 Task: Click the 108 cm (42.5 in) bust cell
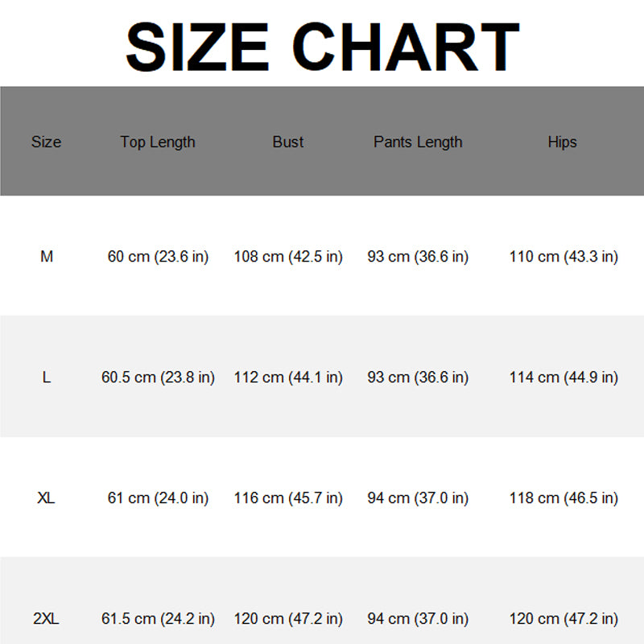[x=288, y=257]
